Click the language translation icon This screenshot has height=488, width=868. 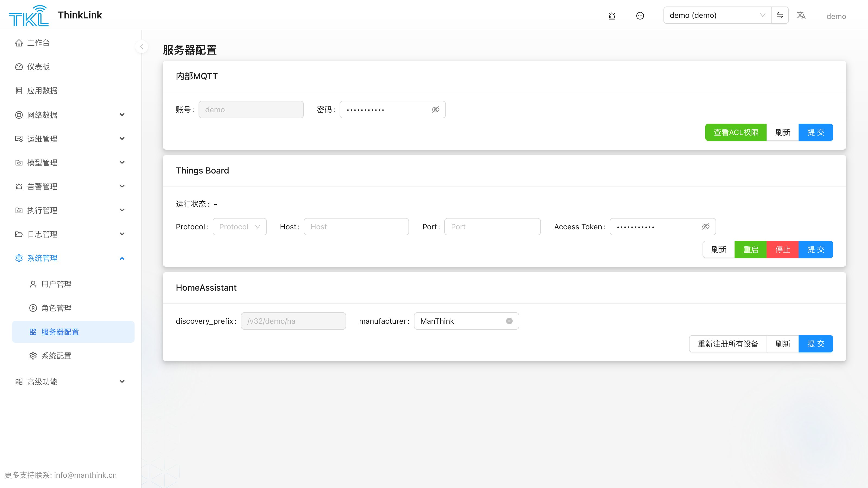click(x=801, y=15)
